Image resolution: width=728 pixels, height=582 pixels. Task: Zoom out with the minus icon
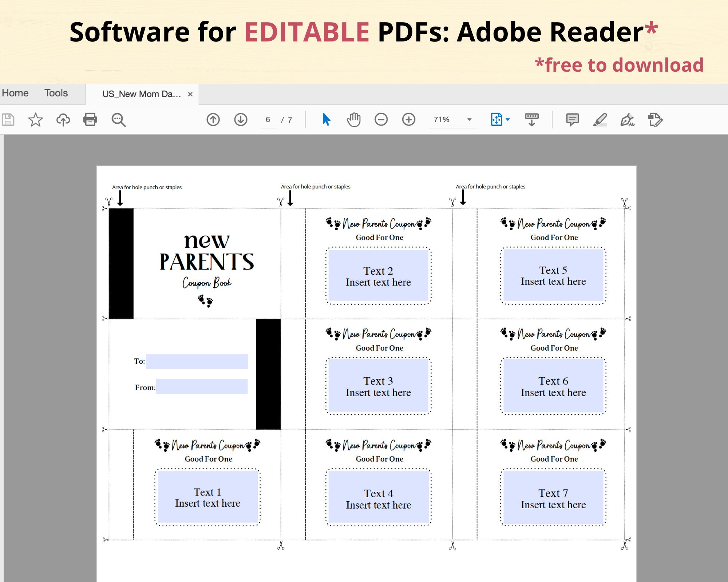coord(381,119)
